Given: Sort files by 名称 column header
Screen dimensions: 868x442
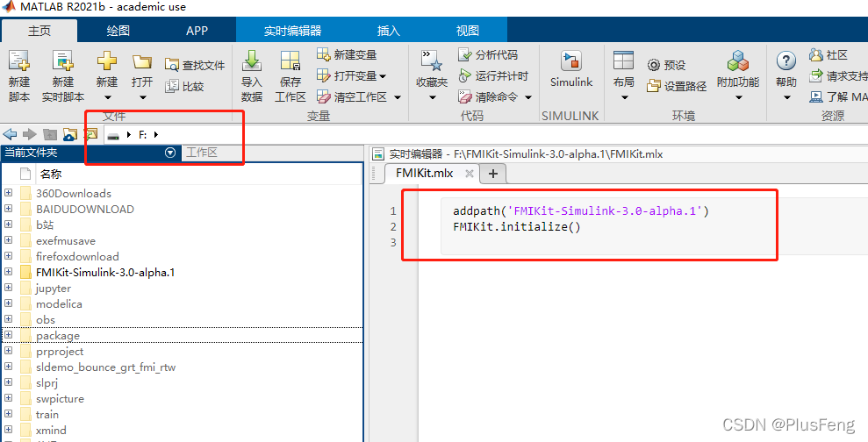Looking at the screenshot, I should coord(51,175).
